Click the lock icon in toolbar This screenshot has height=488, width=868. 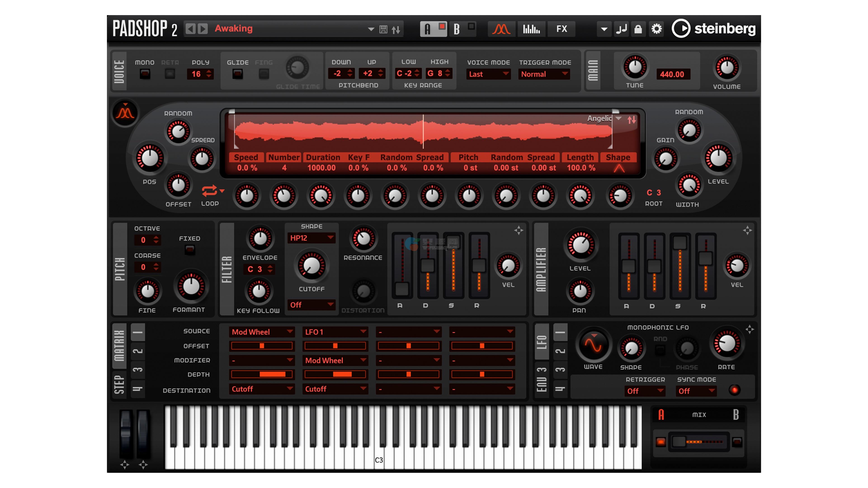pos(638,29)
